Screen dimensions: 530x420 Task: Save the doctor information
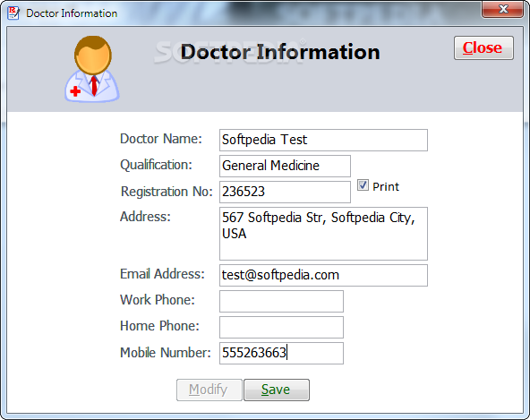[x=277, y=390]
